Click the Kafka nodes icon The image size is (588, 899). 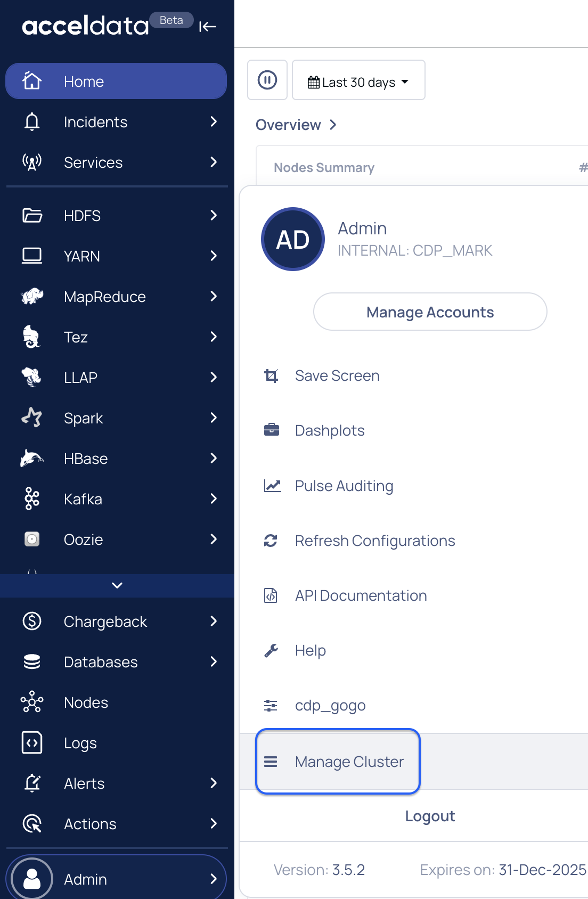[x=32, y=499]
